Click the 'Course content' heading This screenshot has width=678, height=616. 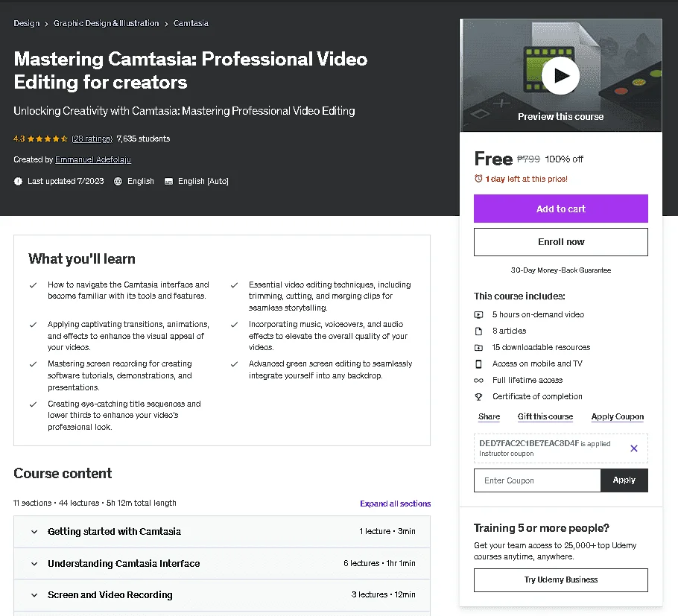click(x=63, y=473)
